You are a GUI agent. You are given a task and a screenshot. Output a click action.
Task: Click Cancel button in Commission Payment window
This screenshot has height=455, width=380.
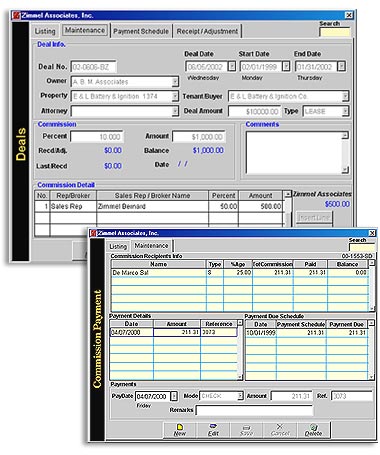coord(280,430)
